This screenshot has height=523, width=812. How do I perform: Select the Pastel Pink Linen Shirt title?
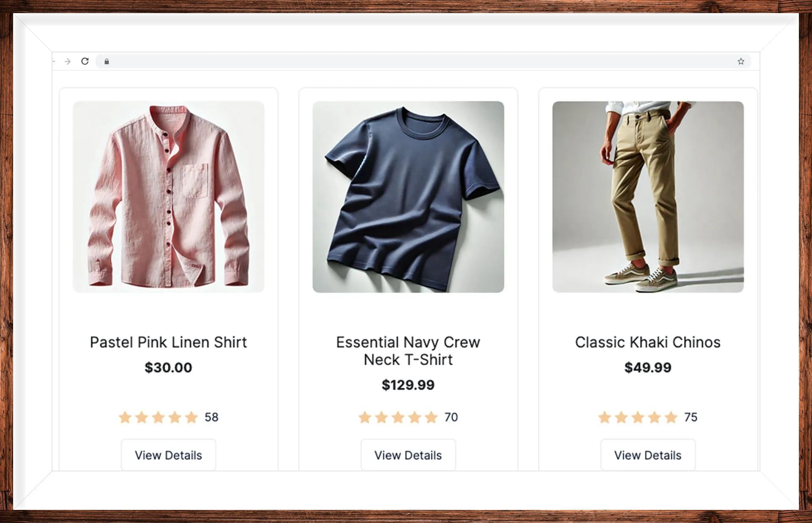(x=168, y=342)
